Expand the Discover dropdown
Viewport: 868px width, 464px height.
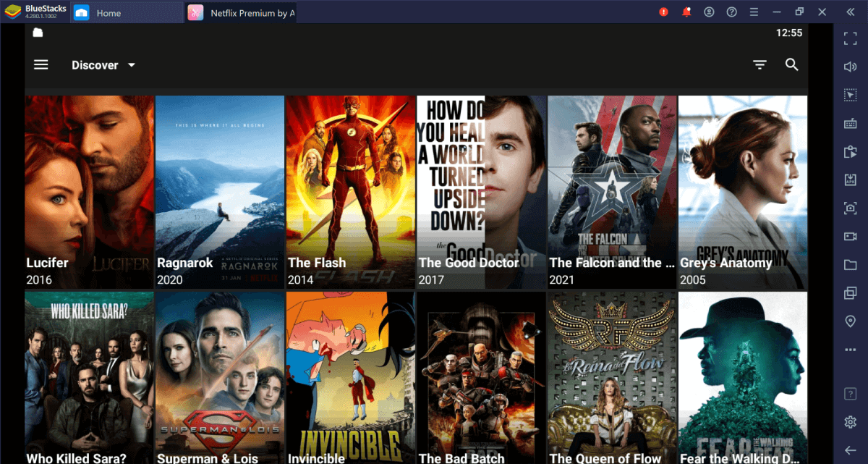103,65
